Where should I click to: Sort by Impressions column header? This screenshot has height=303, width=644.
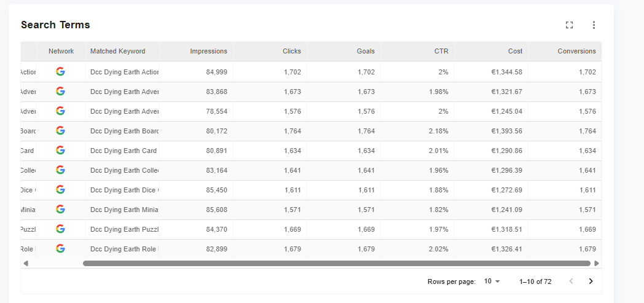[x=195, y=52]
